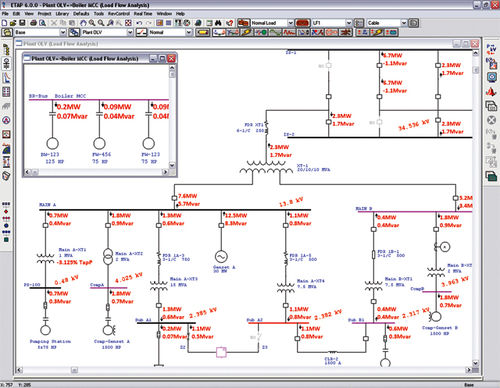500x388 pixels.
Task: Click the 34.536 kV voltage label
Action: (x=414, y=125)
